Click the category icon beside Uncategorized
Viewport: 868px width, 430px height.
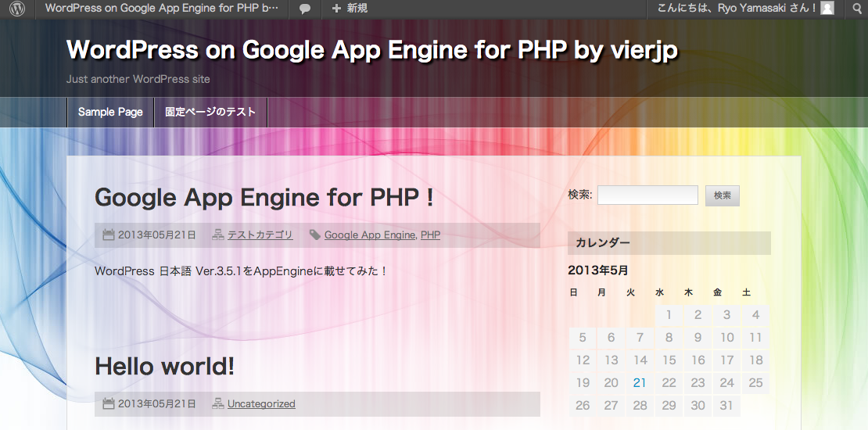click(218, 403)
